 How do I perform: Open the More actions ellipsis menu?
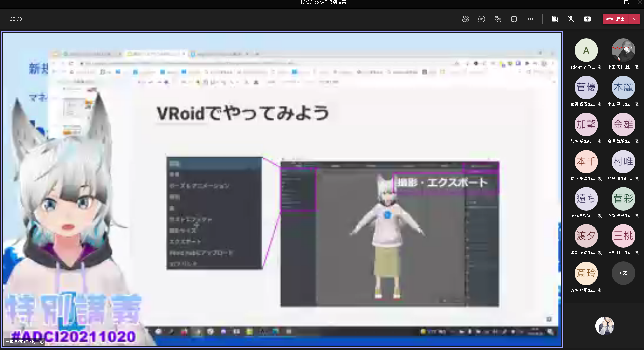(530, 19)
